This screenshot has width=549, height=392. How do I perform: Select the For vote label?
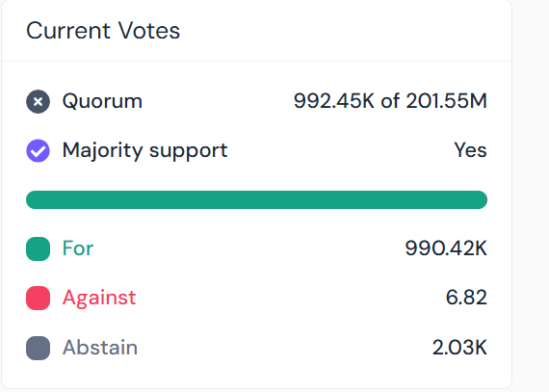tap(78, 248)
